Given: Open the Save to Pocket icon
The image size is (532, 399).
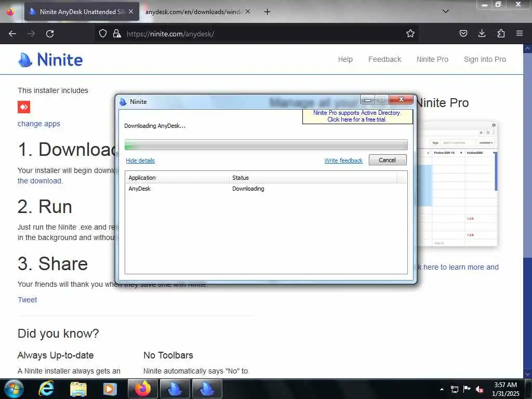Looking at the screenshot, I should [x=463, y=33].
